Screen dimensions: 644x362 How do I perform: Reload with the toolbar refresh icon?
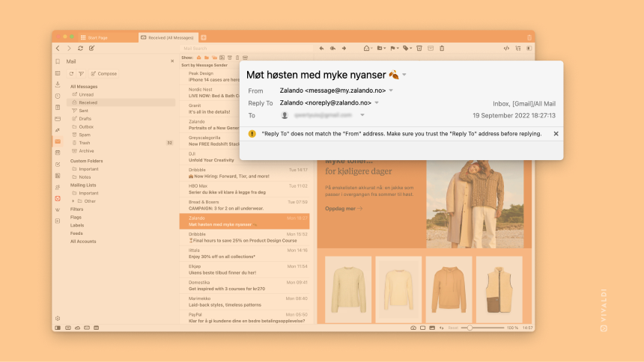point(81,49)
